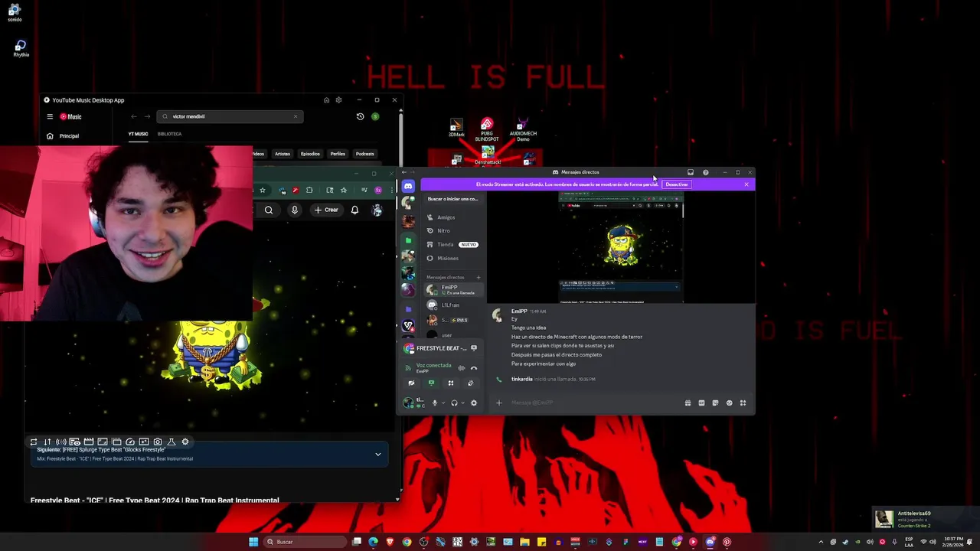Click shared screen preview in Discord call

tap(621, 247)
